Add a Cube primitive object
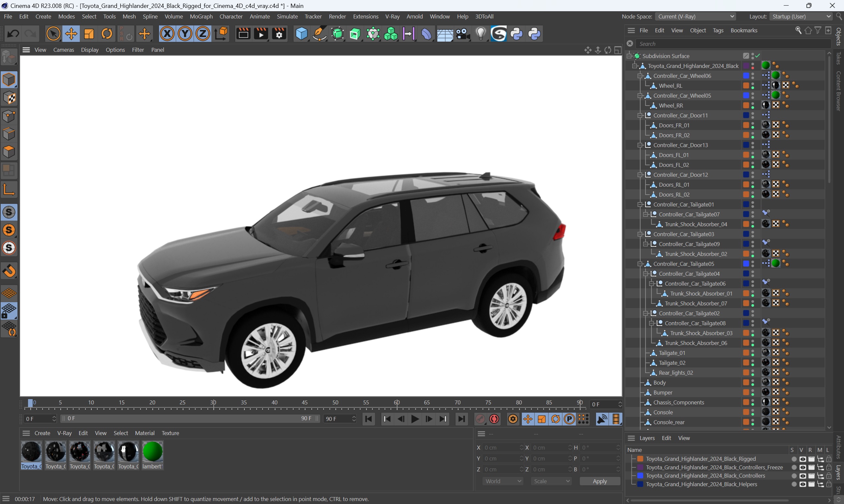 (301, 34)
